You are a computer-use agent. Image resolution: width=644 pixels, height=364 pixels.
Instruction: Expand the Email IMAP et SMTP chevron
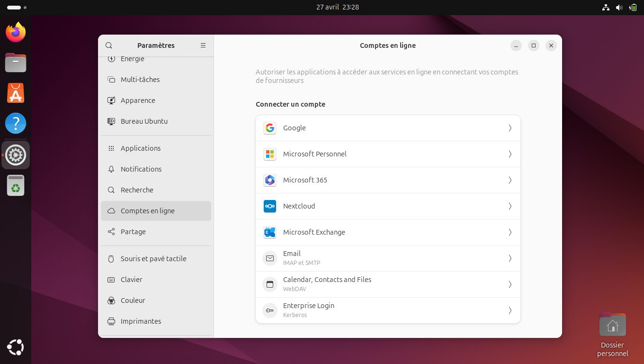click(x=510, y=258)
